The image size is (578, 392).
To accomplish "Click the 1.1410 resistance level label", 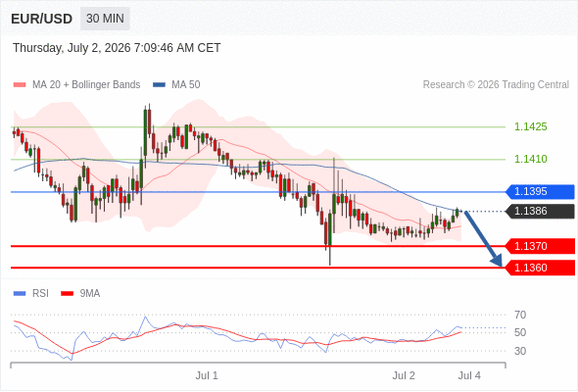I will [530, 159].
